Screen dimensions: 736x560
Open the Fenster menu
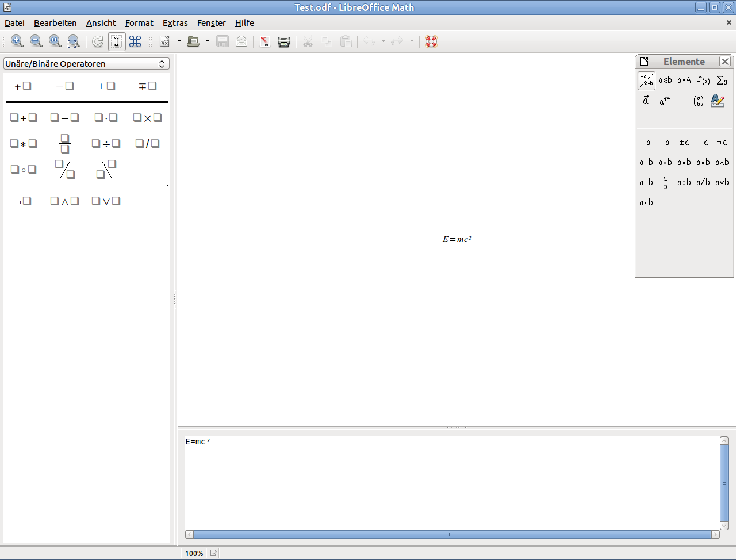point(212,23)
